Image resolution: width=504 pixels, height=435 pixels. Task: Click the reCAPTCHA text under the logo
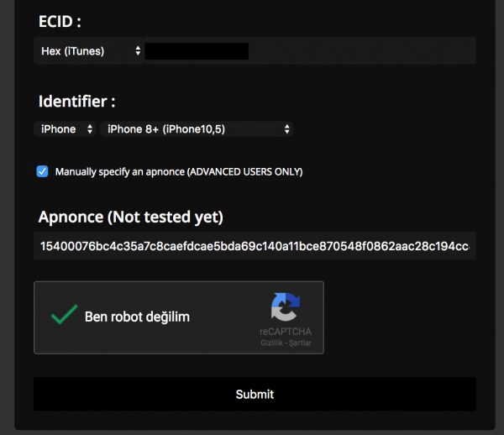point(286,333)
